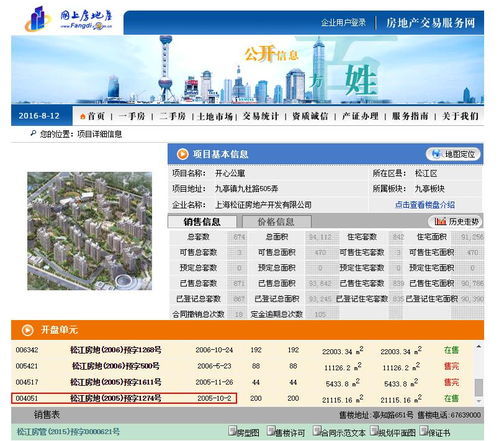Viewport: 499px width, 441px height.
Task: Click the 售完 status in the 004517 row
Action: (x=452, y=382)
